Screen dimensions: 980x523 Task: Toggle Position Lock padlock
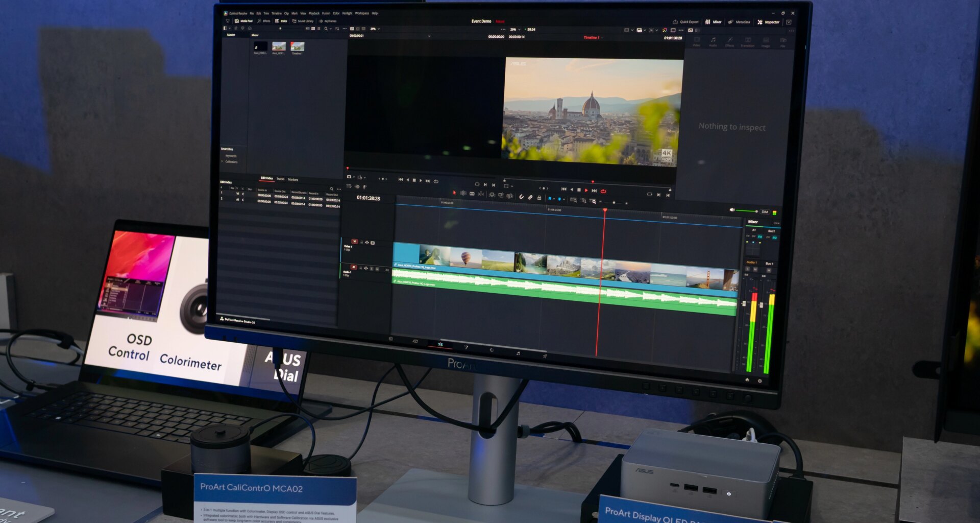[539, 198]
